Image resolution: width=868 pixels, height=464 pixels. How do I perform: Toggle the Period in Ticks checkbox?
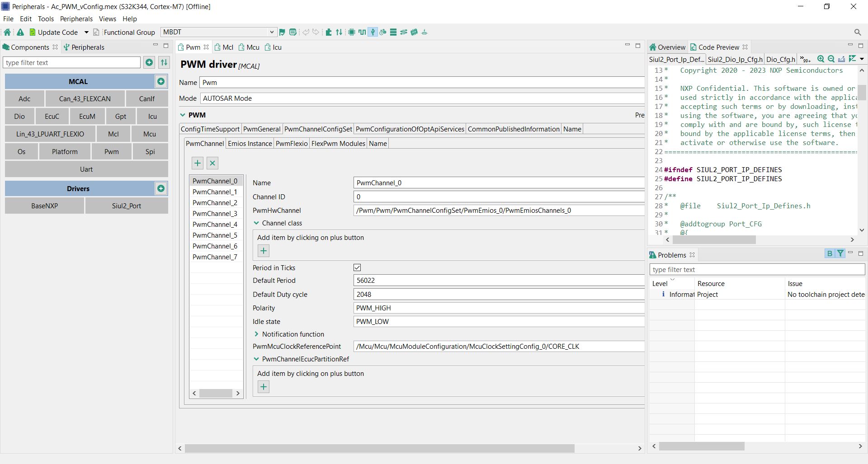tap(357, 267)
